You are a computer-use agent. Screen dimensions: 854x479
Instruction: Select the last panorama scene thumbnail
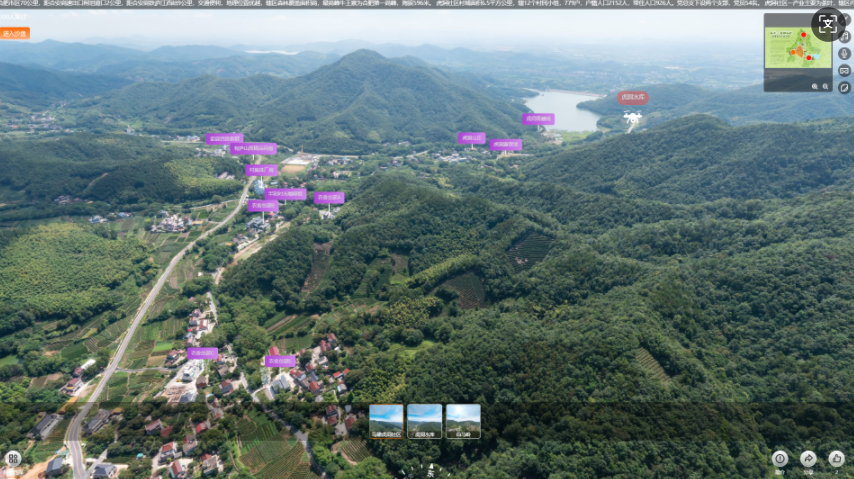463,421
